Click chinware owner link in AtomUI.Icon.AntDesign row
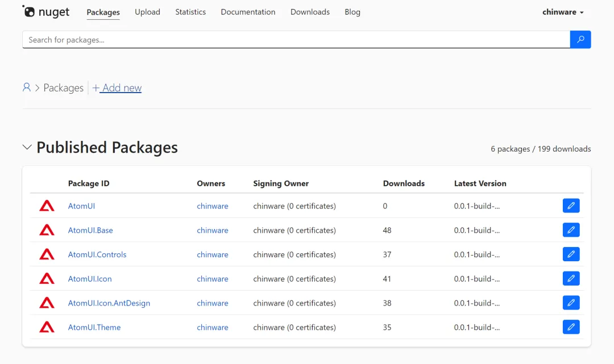The width and height of the screenshot is (614, 364). click(212, 303)
